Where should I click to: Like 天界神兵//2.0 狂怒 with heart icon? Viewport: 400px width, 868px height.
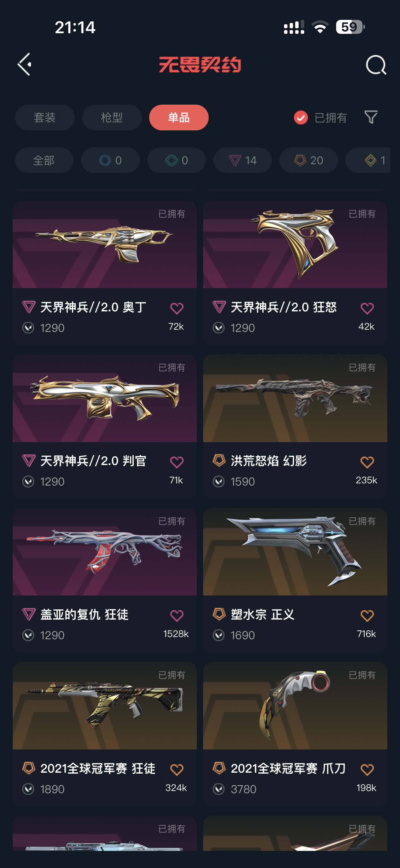click(x=367, y=308)
